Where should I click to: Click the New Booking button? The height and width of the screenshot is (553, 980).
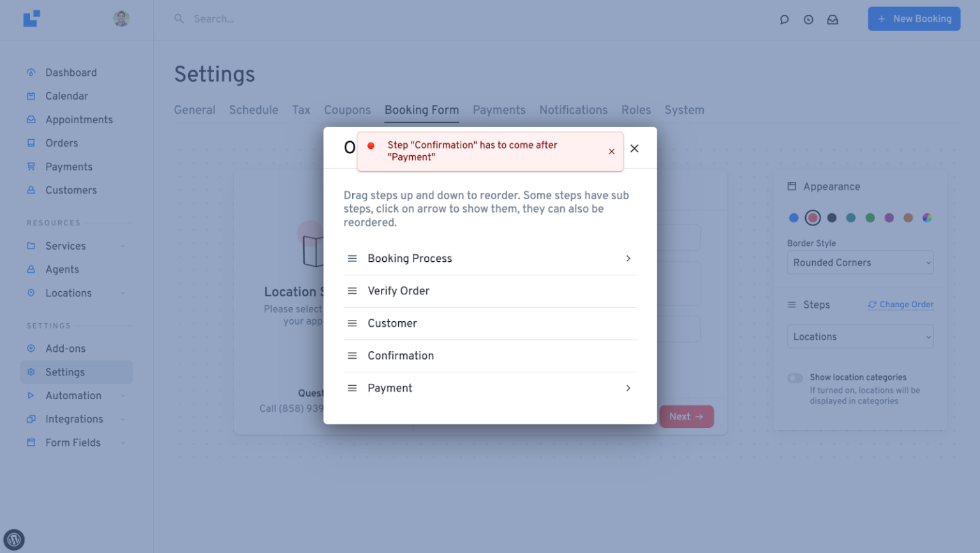[914, 19]
